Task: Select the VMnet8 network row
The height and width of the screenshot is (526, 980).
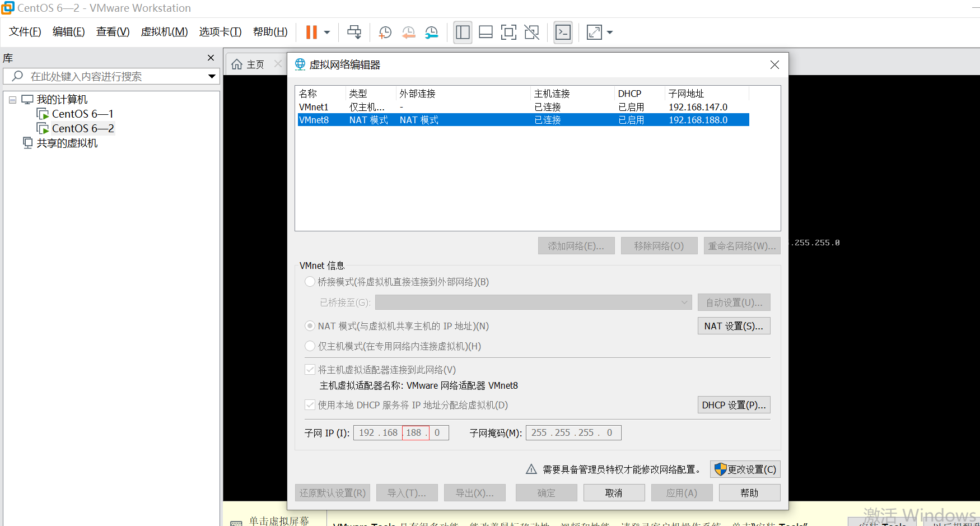Action: 523,120
